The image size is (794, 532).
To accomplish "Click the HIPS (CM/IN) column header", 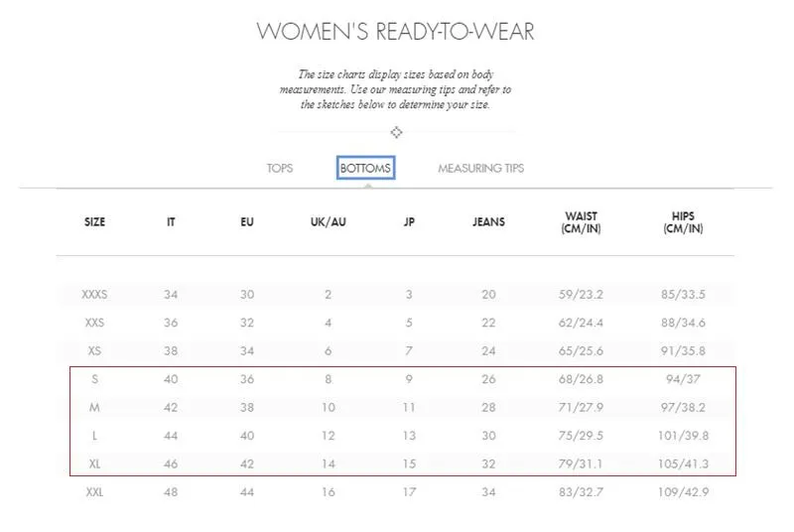I will (x=683, y=222).
